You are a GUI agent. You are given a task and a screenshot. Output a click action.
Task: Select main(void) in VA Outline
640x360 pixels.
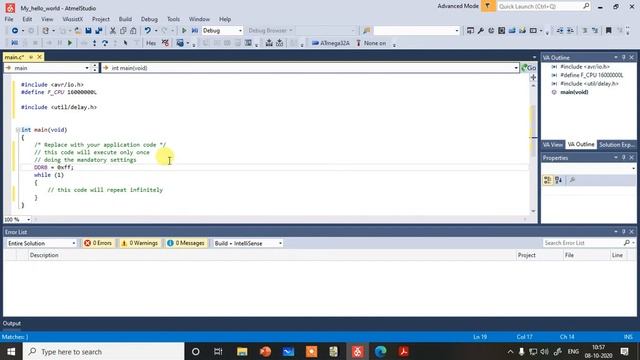click(x=574, y=92)
